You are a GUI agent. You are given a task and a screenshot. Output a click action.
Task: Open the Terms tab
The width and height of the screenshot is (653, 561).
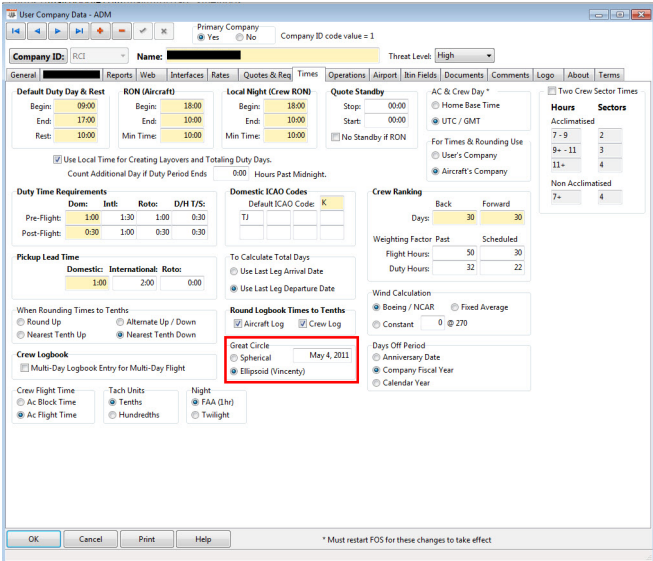click(609, 75)
